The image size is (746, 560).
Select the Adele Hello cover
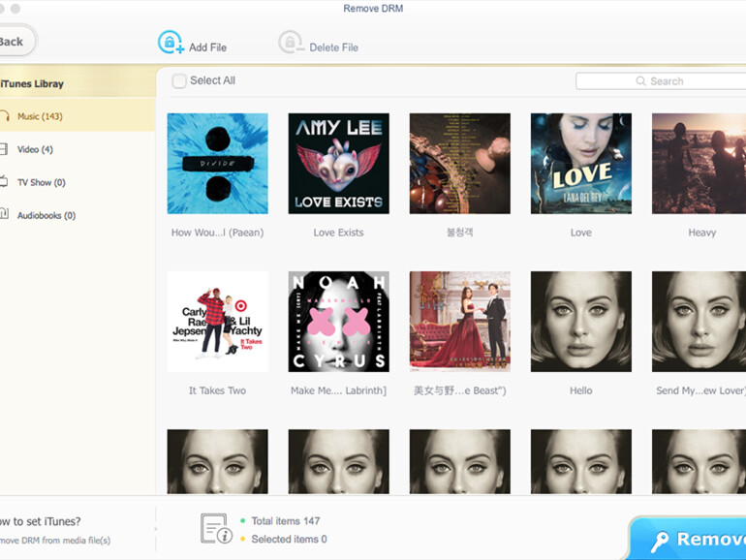click(x=581, y=322)
